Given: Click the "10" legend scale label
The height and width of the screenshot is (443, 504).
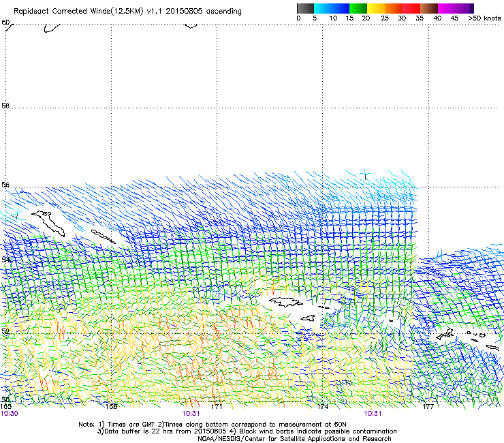Looking at the screenshot, I should [x=333, y=18].
